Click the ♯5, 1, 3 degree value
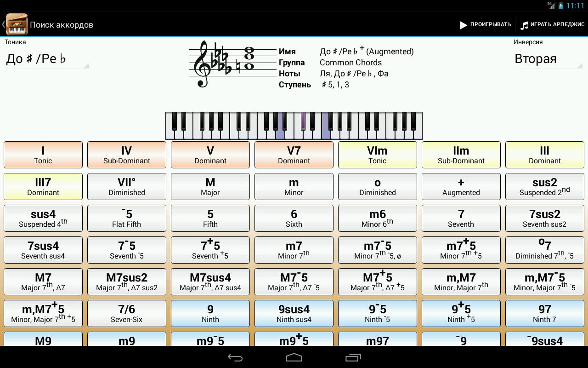 coord(335,85)
